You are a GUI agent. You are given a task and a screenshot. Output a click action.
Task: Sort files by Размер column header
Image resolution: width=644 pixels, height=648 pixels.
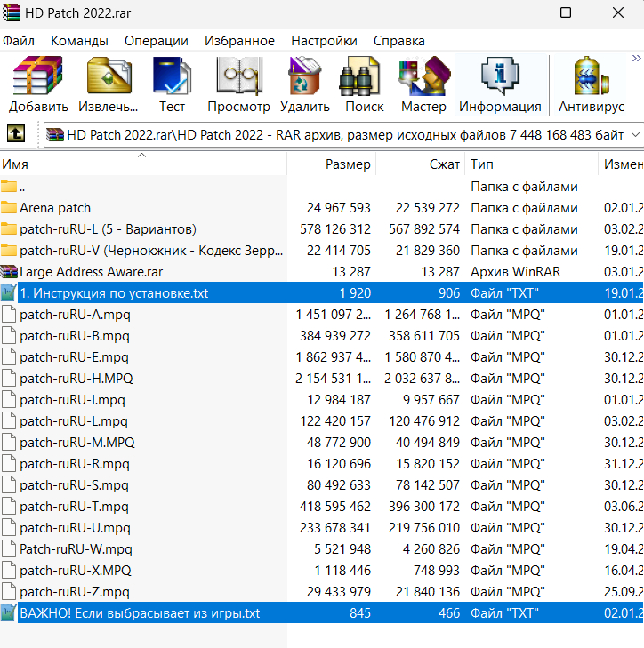348,164
